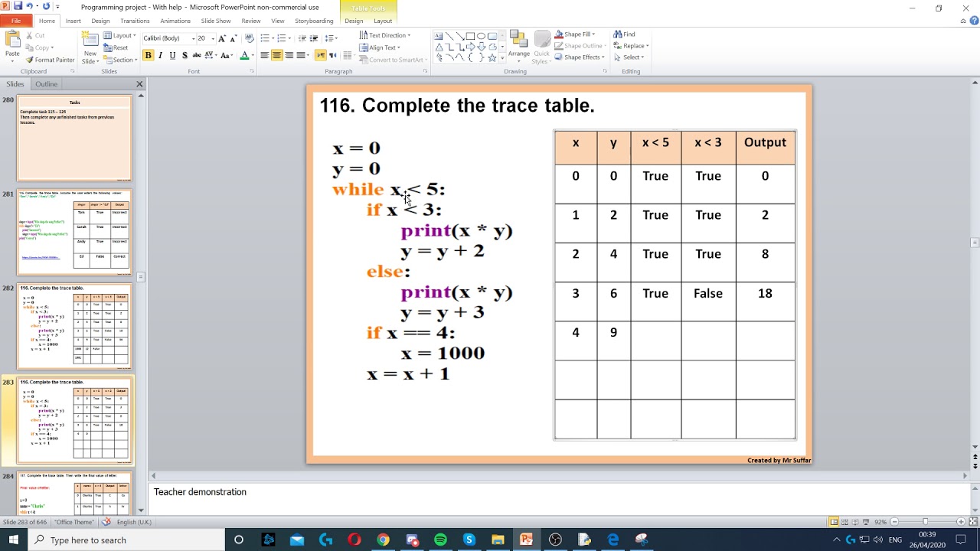Open the File backstage button

16,21
